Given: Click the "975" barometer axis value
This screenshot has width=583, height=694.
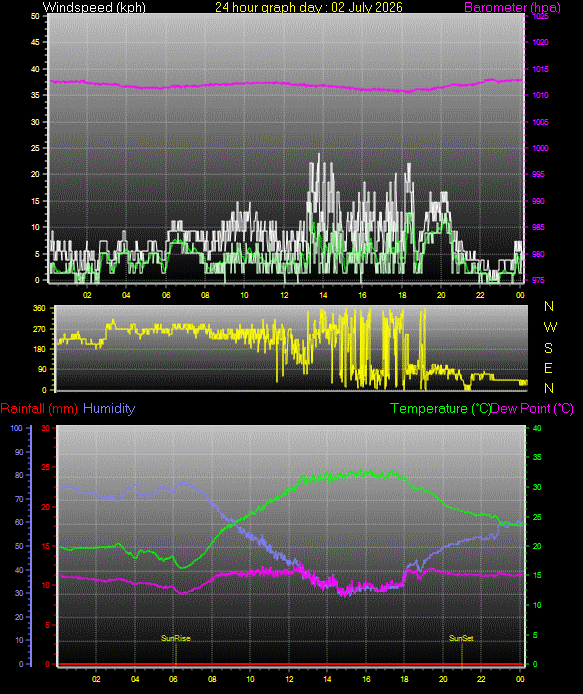Looking at the screenshot, I should click(538, 280).
